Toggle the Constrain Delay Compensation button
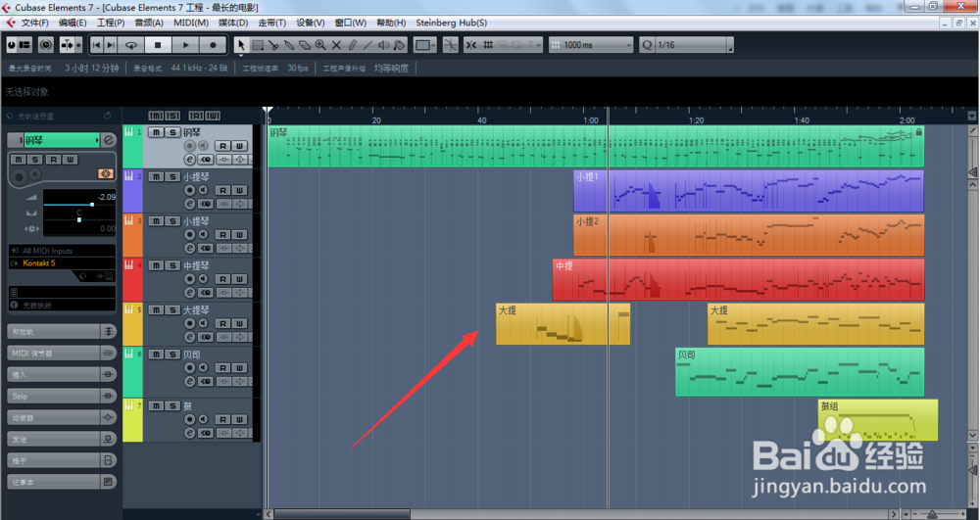The width and height of the screenshot is (980, 520). tap(46, 45)
